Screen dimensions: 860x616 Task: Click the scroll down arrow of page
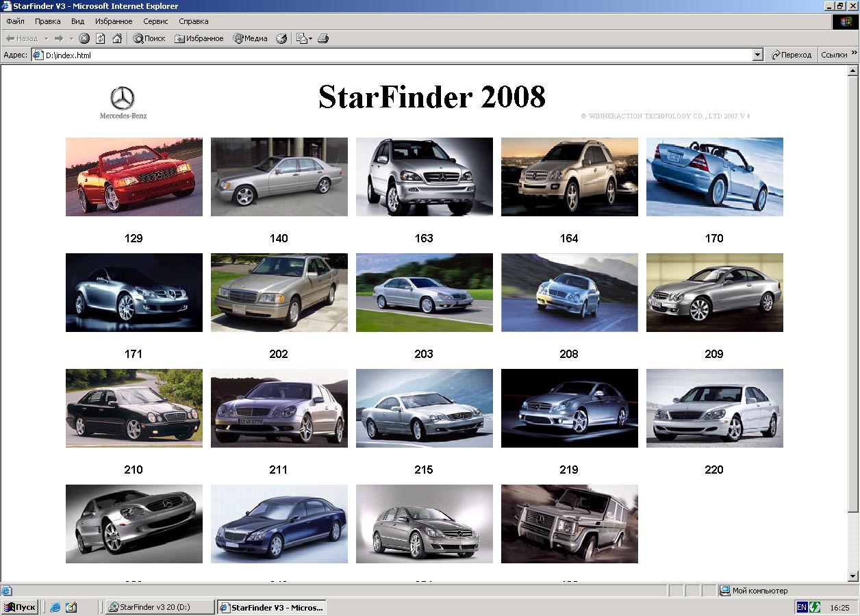pos(853,576)
